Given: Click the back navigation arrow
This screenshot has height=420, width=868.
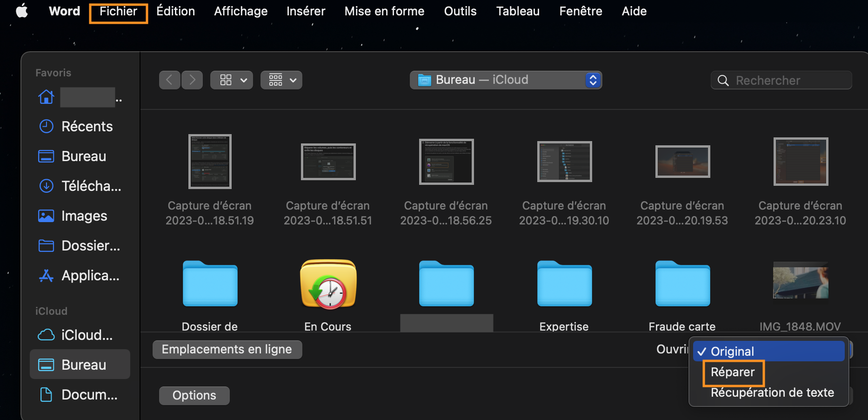Looking at the screenshot, I should click(x=170, y=80).
